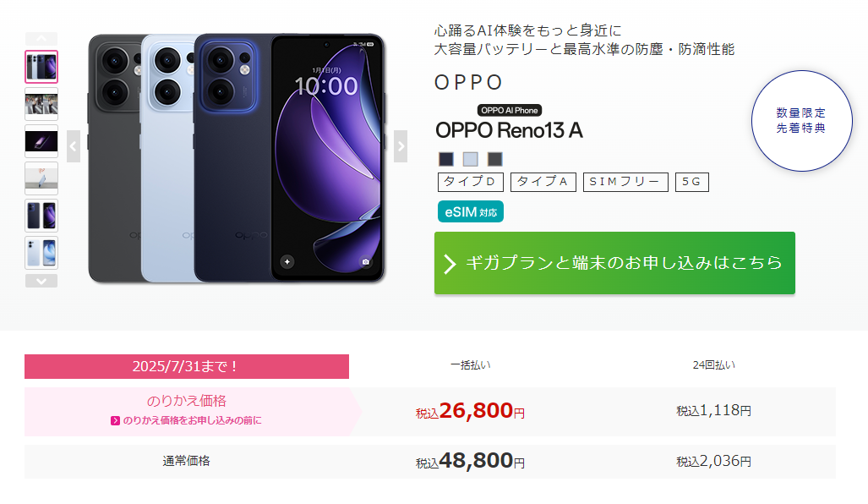Click the thumbnail carousel down arrow

pyautogui.click(x=41, y=281)
